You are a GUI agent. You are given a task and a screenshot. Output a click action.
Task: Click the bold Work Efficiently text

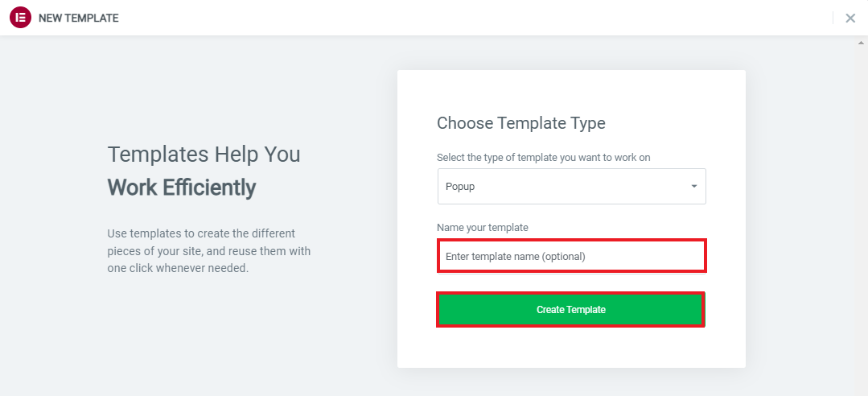pyautogui.click(x=182, y=188)
